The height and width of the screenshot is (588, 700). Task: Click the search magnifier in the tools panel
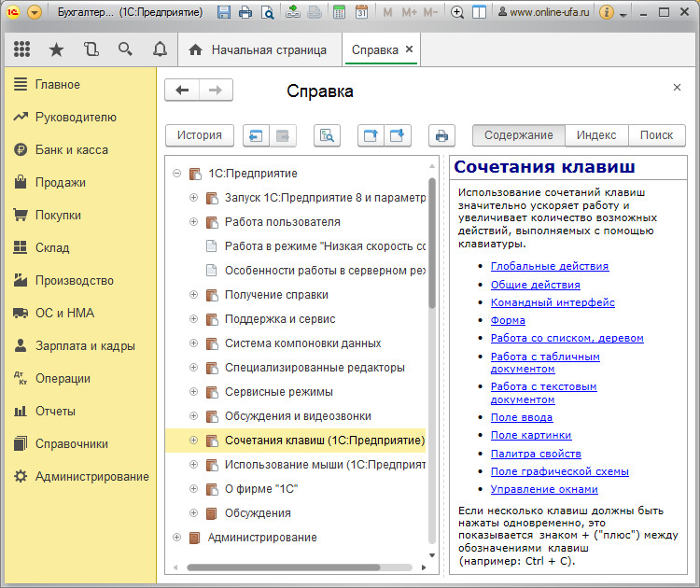click(125, 49)
